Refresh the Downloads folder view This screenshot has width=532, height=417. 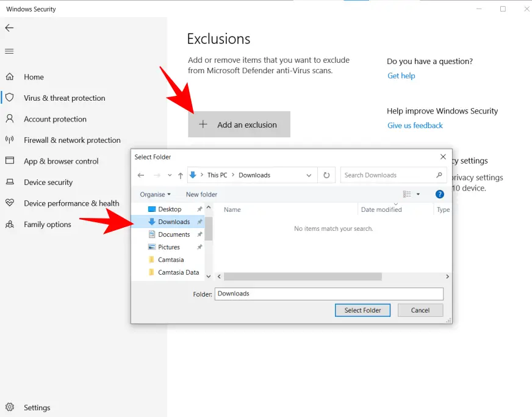pos(326,175)
